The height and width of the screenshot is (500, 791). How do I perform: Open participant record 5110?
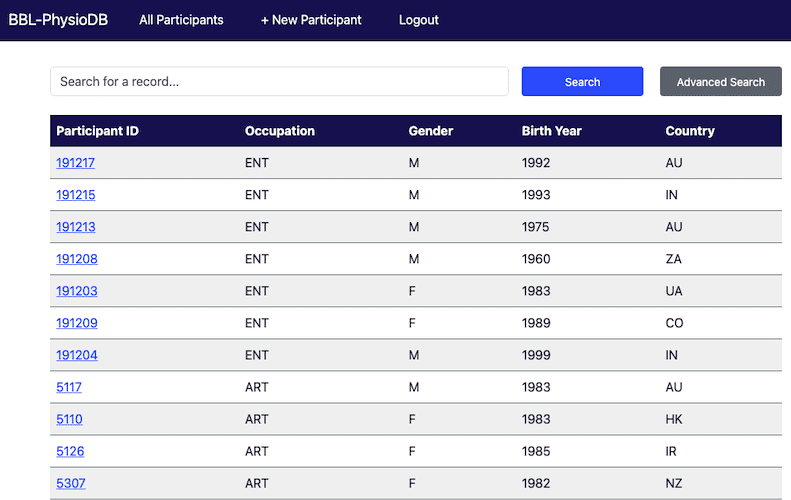tap(69, 419)
